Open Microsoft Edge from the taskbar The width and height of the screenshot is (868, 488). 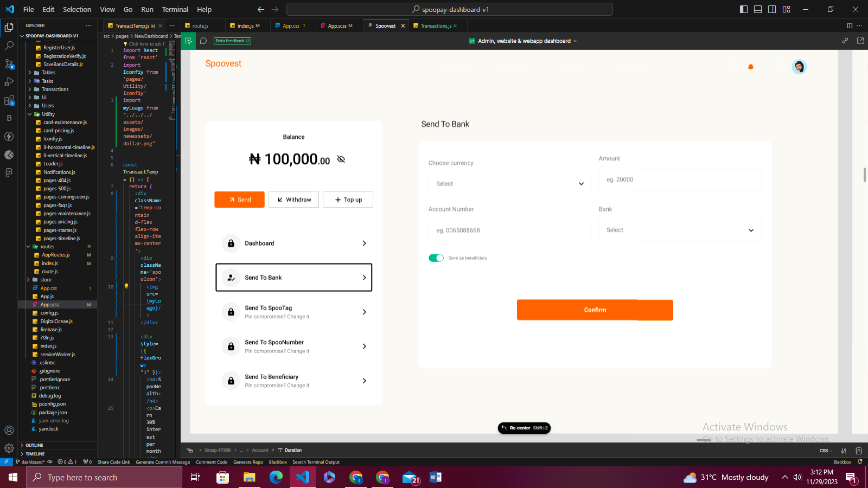pos(276,477)
